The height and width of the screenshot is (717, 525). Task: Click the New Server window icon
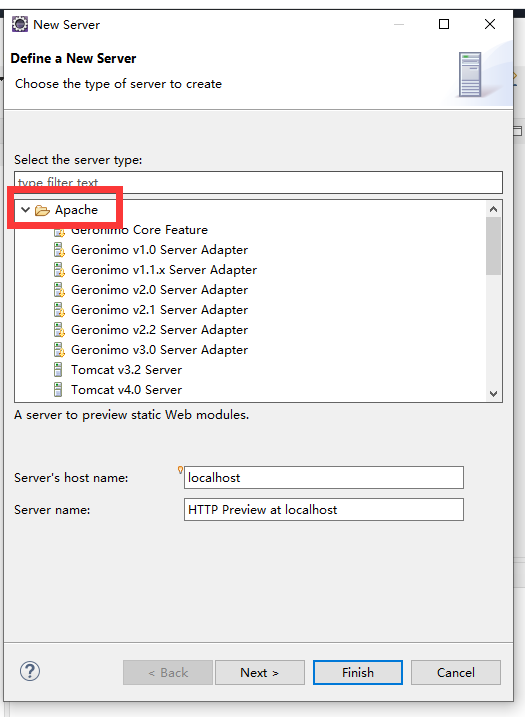click(20, 24)
